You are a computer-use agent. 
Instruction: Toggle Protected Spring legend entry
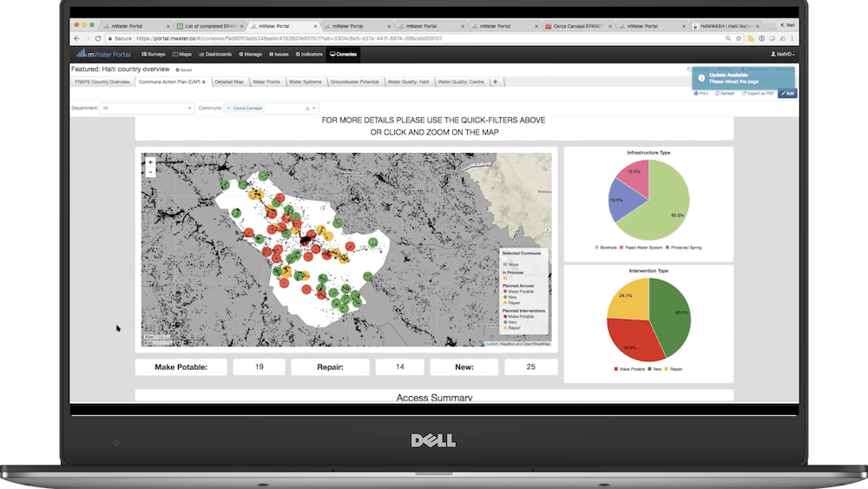[684, 248]
